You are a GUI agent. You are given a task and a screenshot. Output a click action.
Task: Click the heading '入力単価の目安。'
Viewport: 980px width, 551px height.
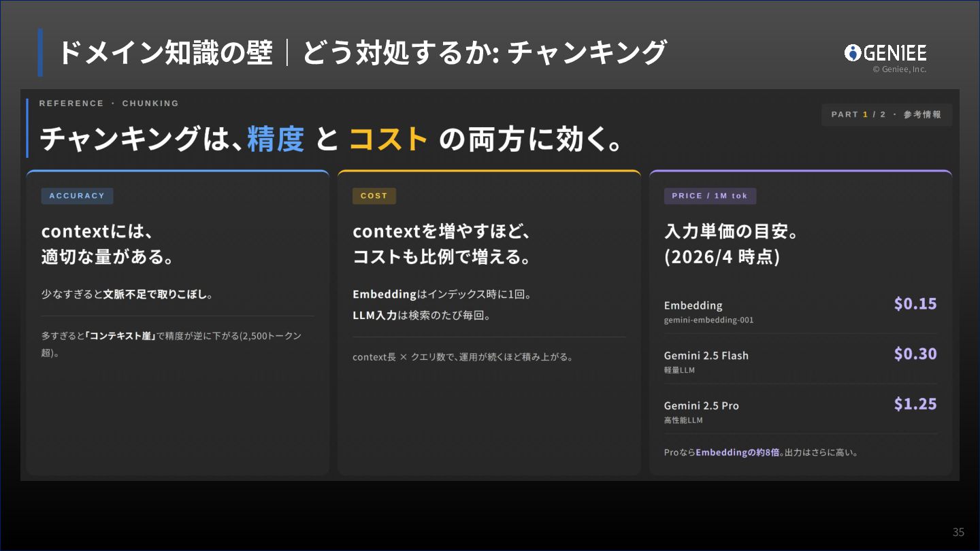[732, 231]
